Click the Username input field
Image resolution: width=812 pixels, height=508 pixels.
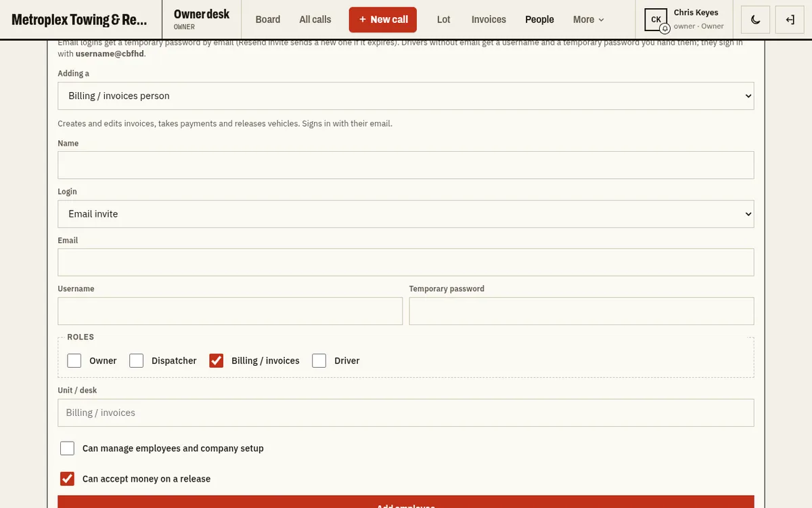(230, 311)
